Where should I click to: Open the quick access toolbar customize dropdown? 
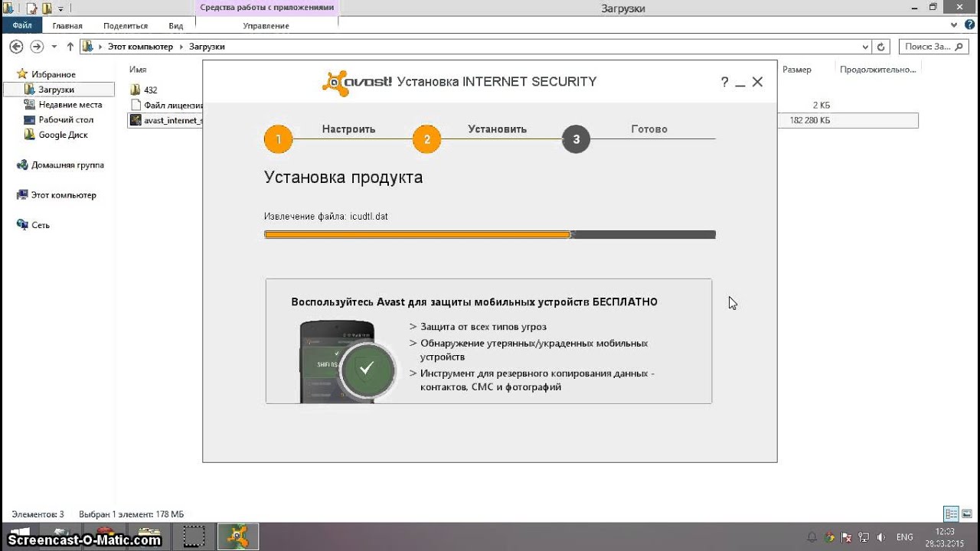click(x=60, y=9)
